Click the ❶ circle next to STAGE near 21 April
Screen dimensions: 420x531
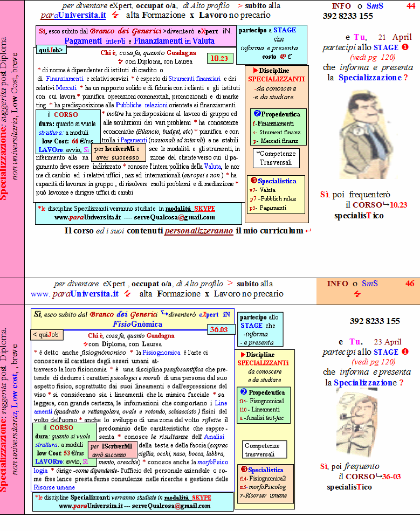405,47
